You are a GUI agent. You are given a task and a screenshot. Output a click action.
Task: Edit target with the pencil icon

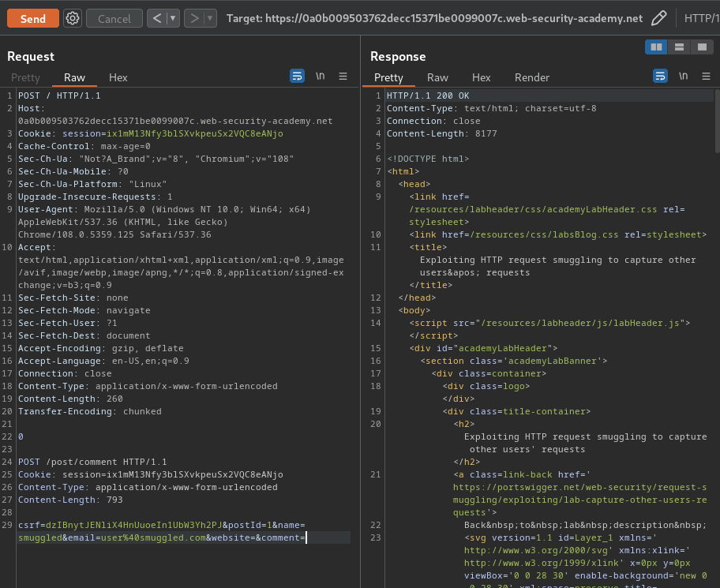pyautogui.click(x=659, y=18)
